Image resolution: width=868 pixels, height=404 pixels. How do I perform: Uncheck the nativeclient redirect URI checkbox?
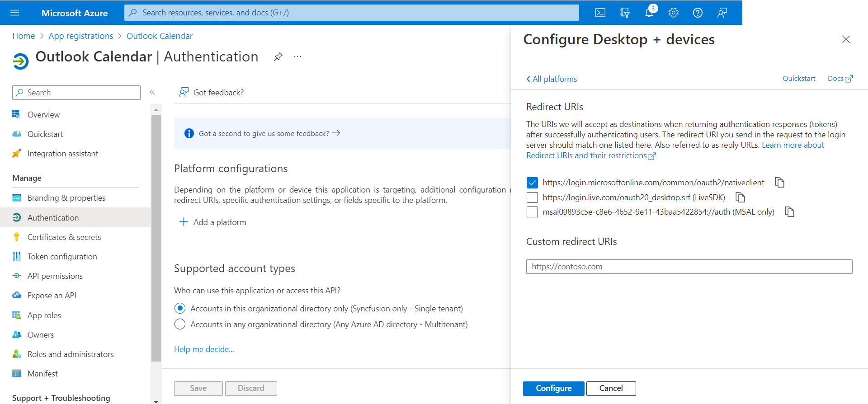tap(532, 183)
